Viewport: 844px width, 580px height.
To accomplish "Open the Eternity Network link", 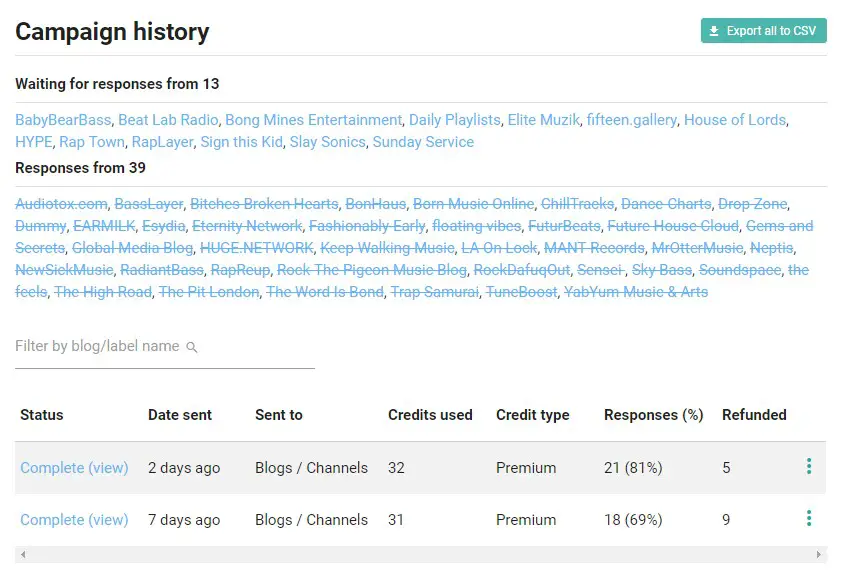I will pyautogui.click(x=247, y=225).
